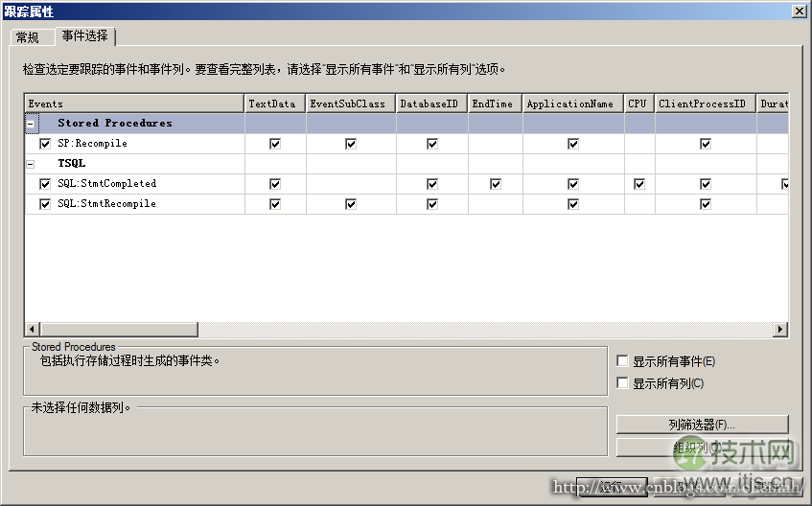
Task: Toggle EndTime for SQL:StmtCompleted
Action: coord(496,184)
